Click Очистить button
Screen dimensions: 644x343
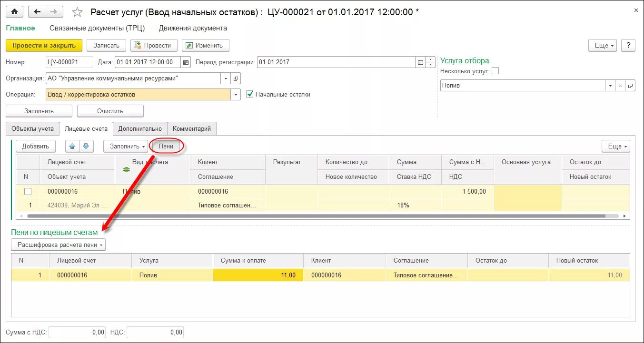pos(110,111)
